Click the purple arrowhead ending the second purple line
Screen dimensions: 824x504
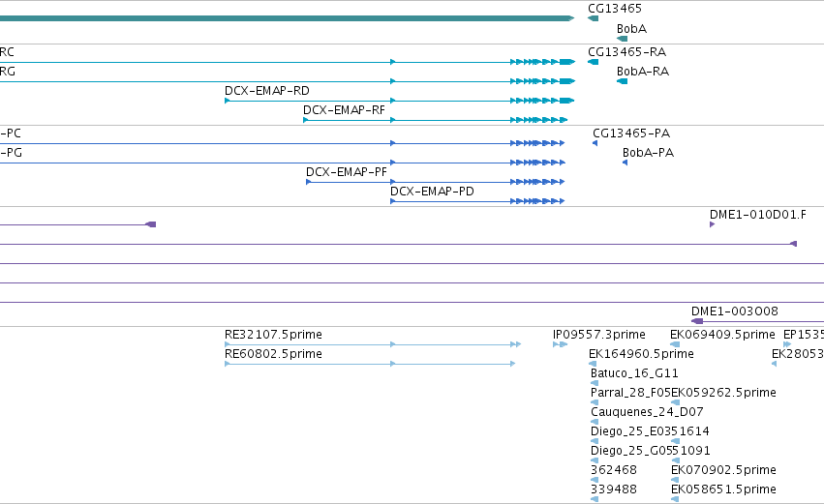click(x=794, y=244)
